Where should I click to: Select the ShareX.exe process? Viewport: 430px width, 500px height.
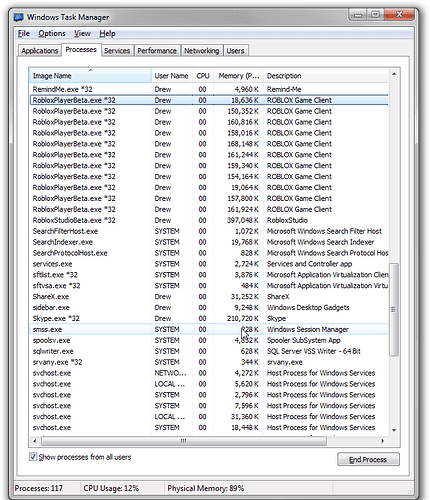point(209,297)
